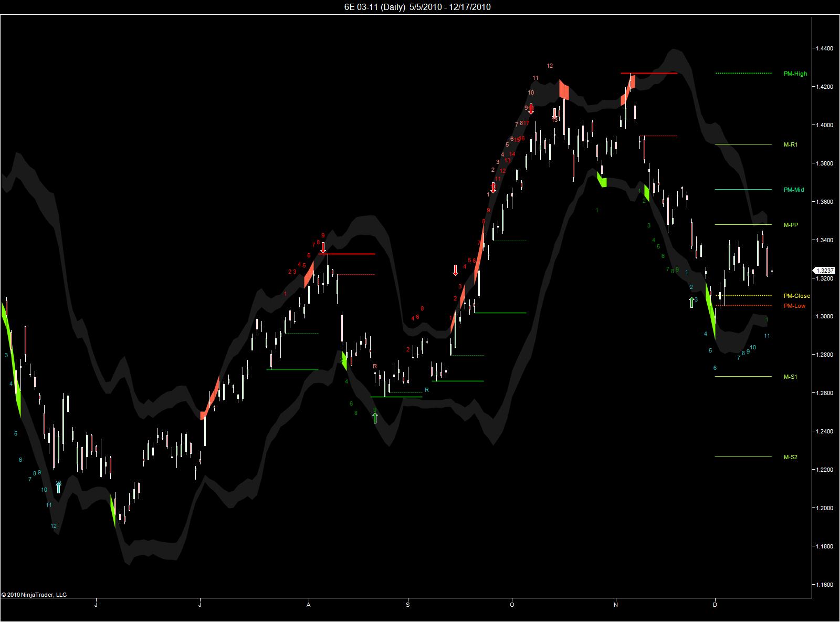Image resolution: width=840 pixels, height=622 pixels.
Task: Click the 1.2800 price axis value
Action: (x=825, y=355)
